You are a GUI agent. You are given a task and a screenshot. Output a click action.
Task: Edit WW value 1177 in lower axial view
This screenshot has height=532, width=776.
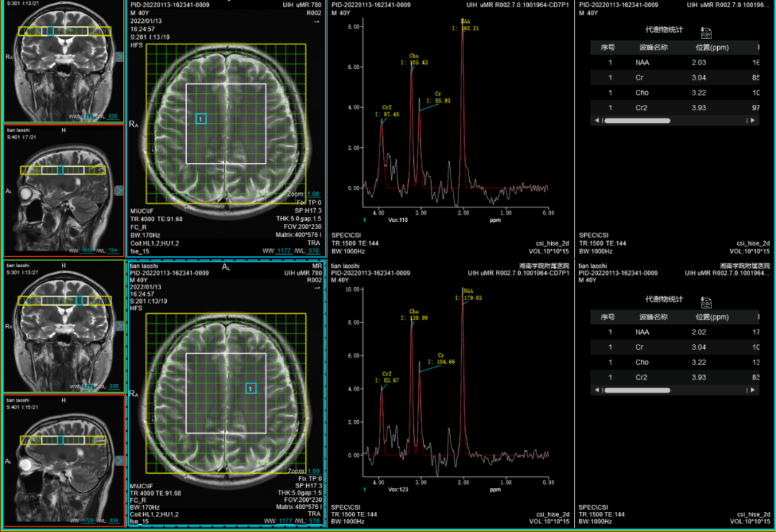(x=285, y=521)
